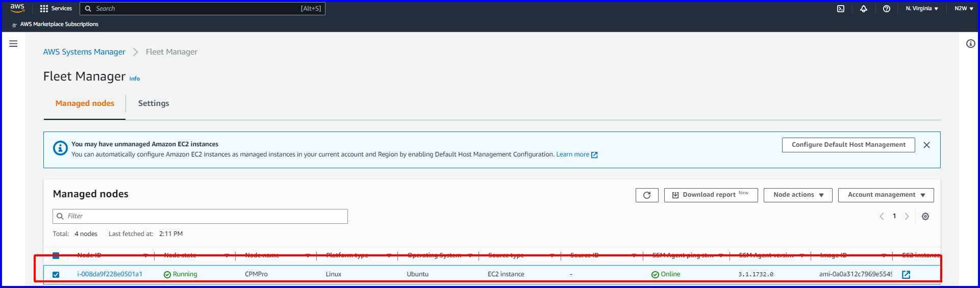The height and width of the screenshot is (288, 980).
Task: Go to previous page of nodes
Action: (882, 216)
